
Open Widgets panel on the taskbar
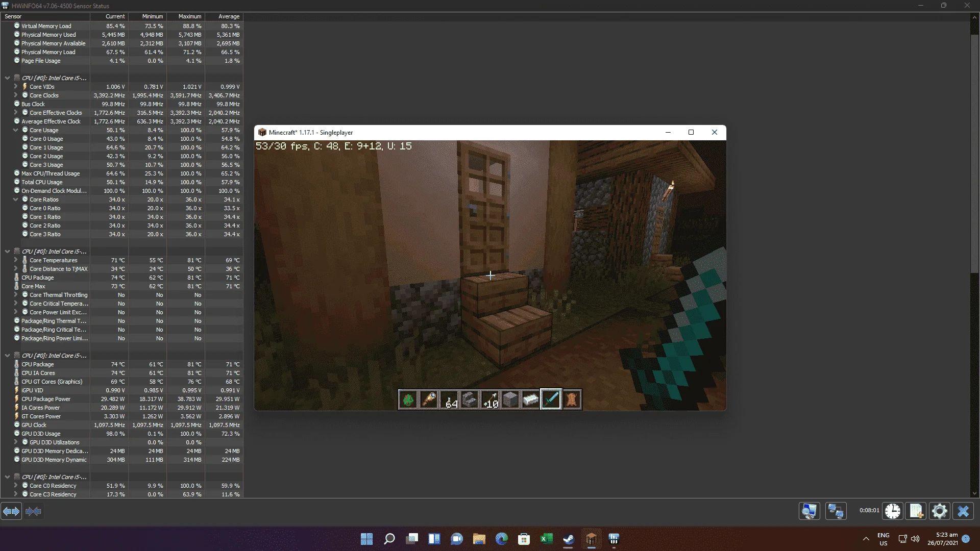pos(434,539)
